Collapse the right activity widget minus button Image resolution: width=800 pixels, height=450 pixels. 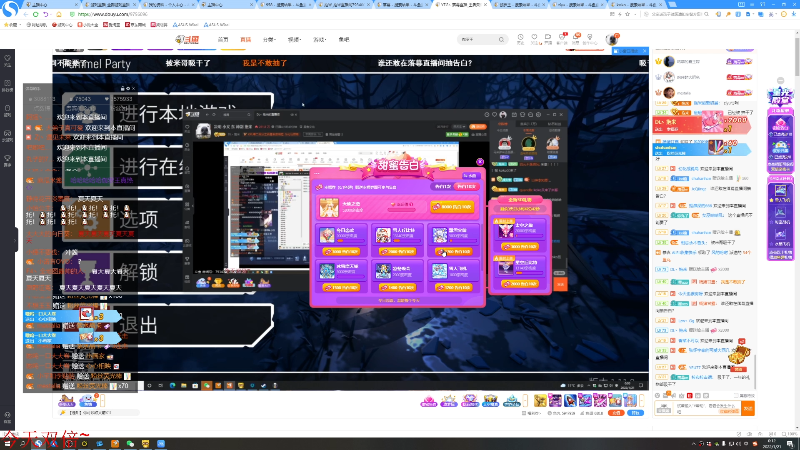[781, 81]
